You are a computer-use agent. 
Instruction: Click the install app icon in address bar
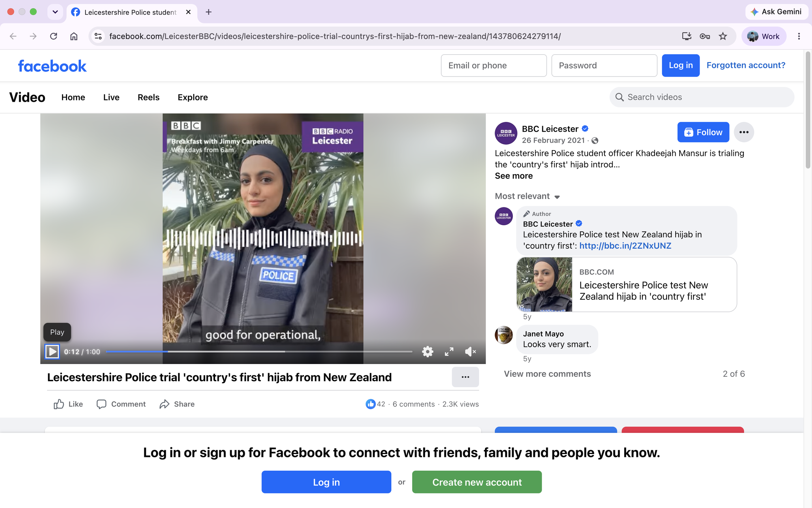(686, 36)
